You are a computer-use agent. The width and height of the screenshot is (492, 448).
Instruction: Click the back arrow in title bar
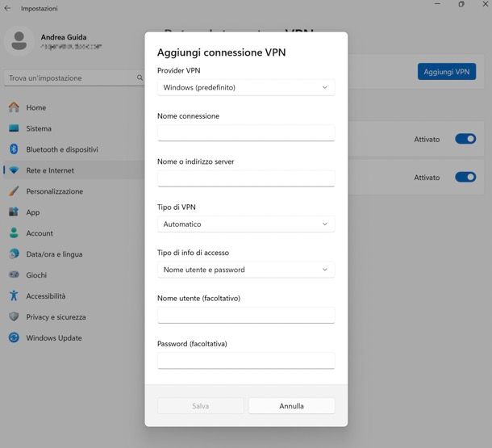pos(8,8)
